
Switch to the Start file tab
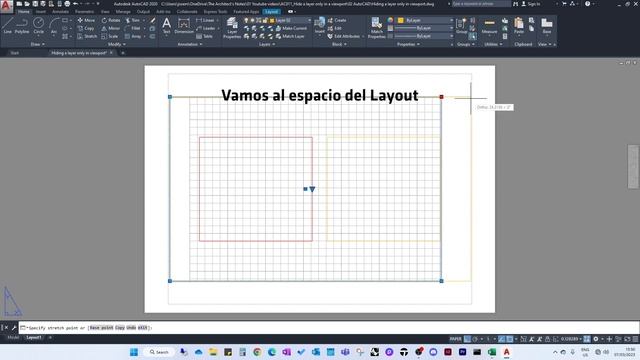point(14,53)
